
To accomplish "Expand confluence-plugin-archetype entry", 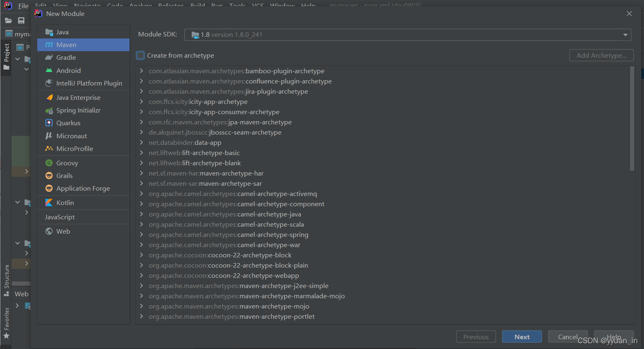I will (141, 81).
